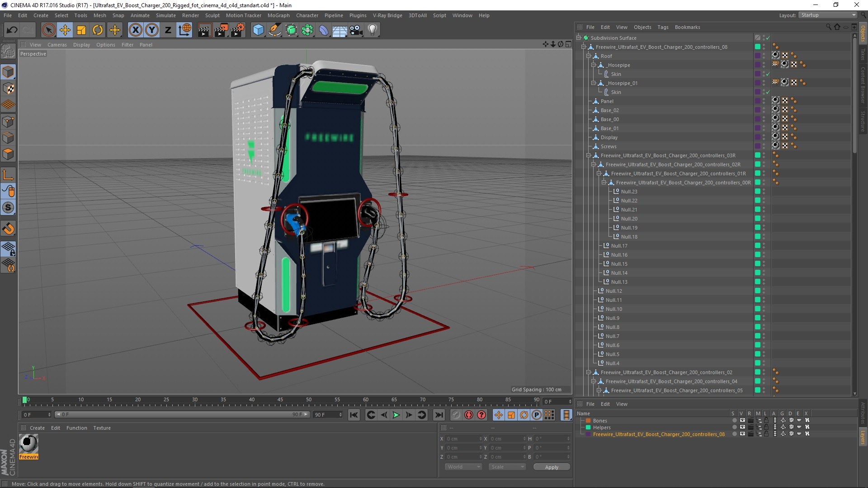868x488 pixels.
Task: Click frame 45 on the timeline ruler
Action: (280, 400)
